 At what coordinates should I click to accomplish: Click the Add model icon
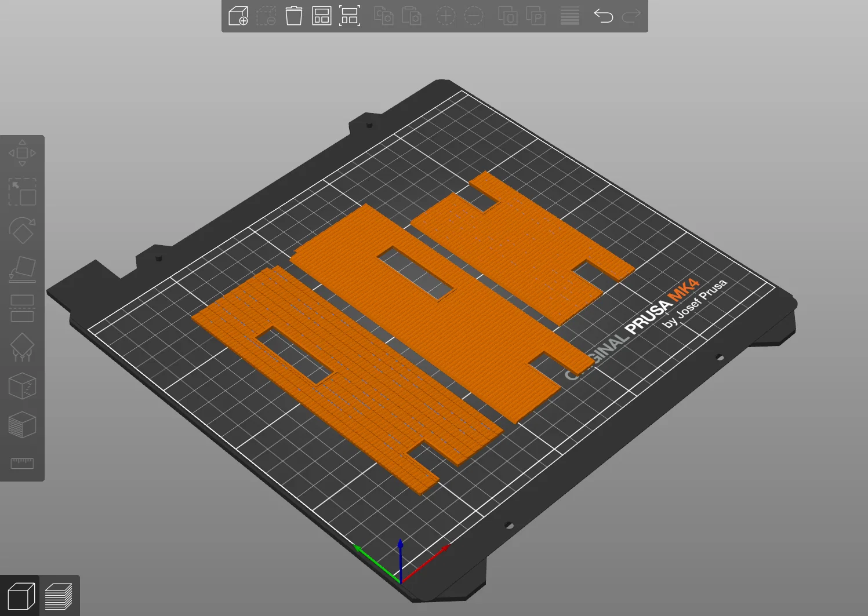238,16
